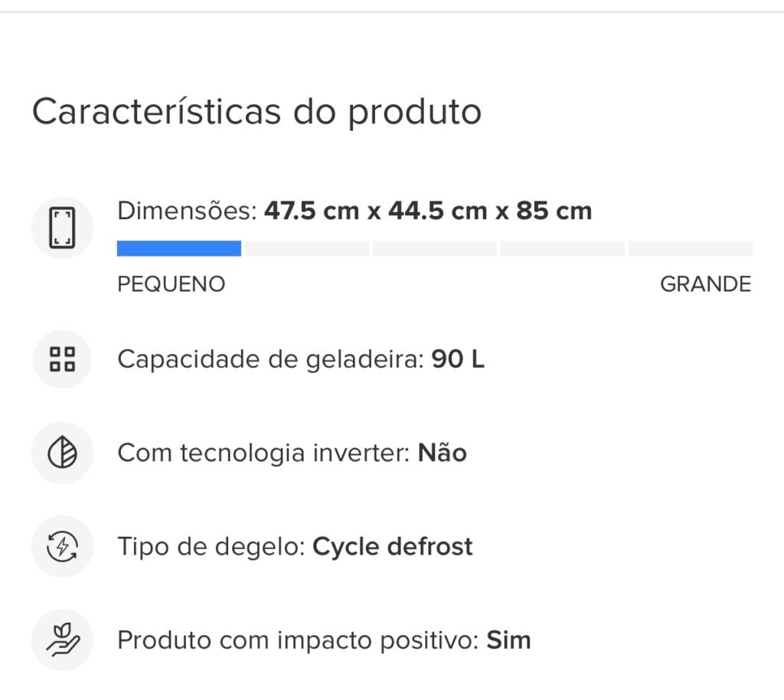Select the 47.5 cm x 44.5 cm dimensions text

point(375,211)
